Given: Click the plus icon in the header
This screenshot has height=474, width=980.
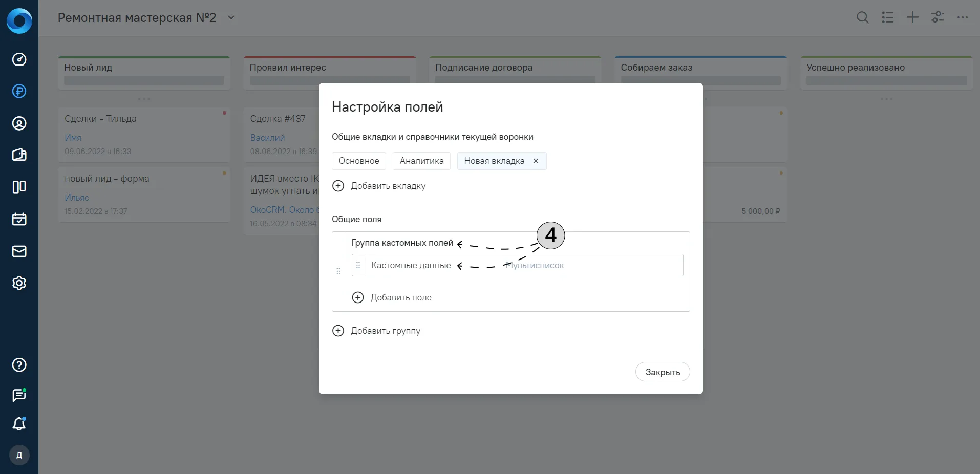Looking at the screenshot, I should (912, 18).
